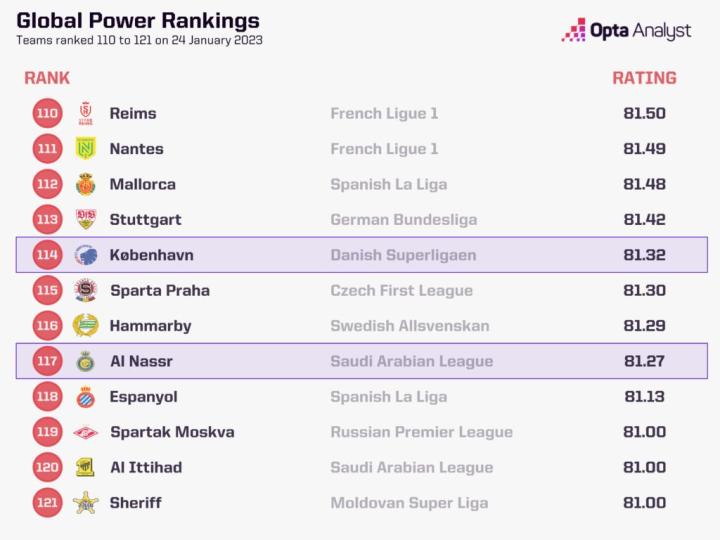Select the Espanyol club badge
The height and width of the screenshot is (540, 720).
click(85, 397)
